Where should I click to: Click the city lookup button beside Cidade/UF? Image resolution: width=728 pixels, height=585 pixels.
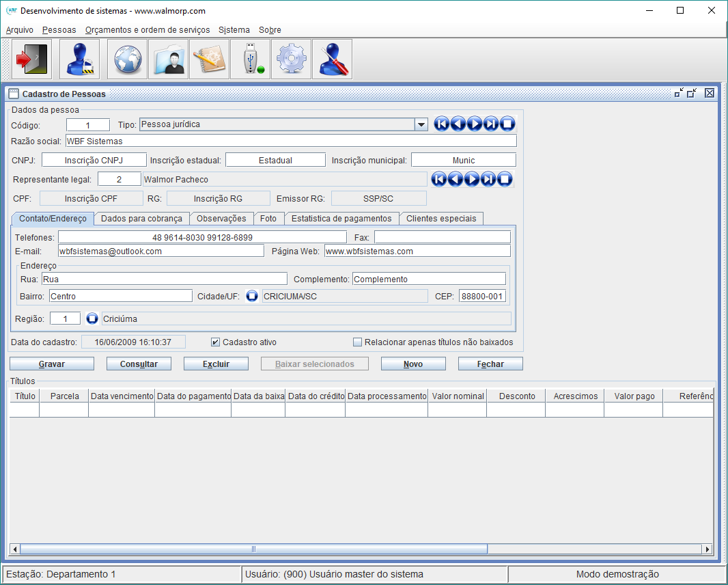click(x=252, y=297)
